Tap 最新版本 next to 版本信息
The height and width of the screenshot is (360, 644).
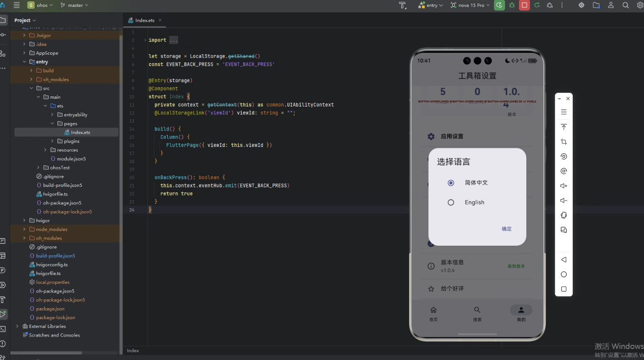point(516,266)
